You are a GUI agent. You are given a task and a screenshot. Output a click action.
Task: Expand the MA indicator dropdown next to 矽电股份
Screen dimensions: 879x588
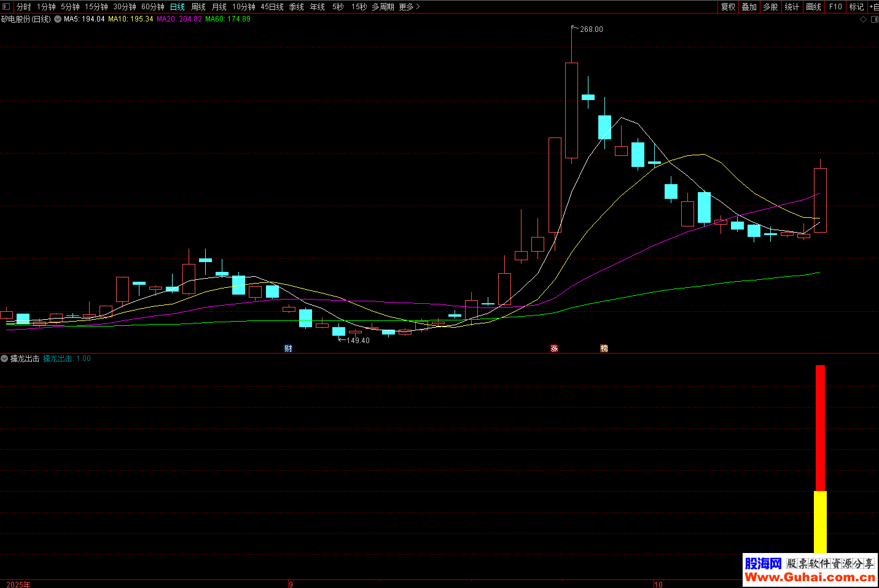point(58,20)
